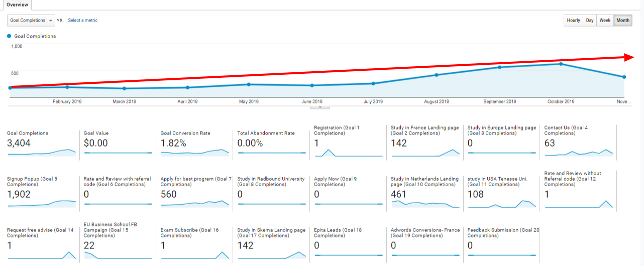
Task: Select the Study in France Landing page label
Action: coord(425,130)
